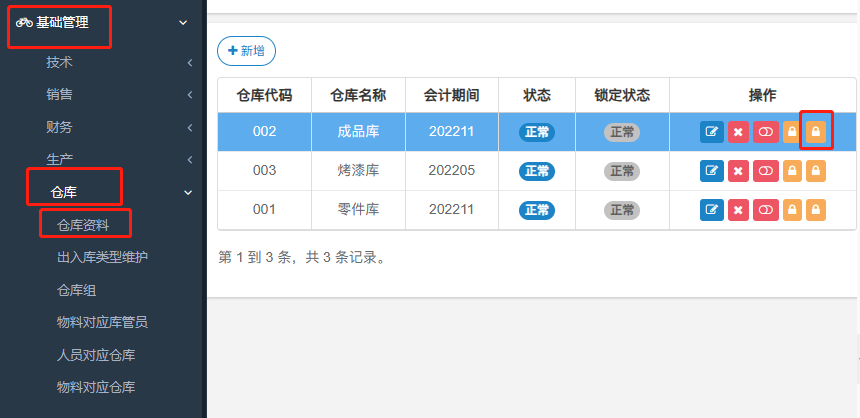This screenshot has height=418, width=860.
Task: Open 出入库类型维护 in the sidebar
Action: 102,257
